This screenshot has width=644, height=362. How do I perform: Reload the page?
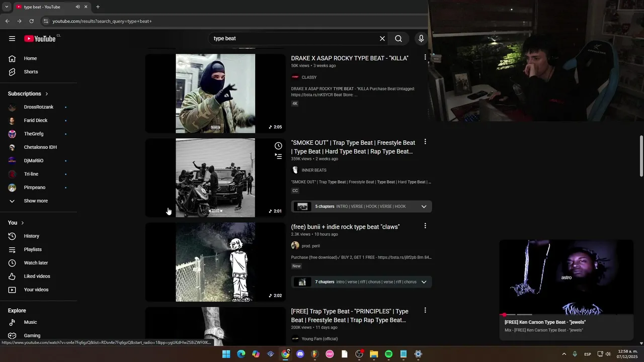pos(31,21)
